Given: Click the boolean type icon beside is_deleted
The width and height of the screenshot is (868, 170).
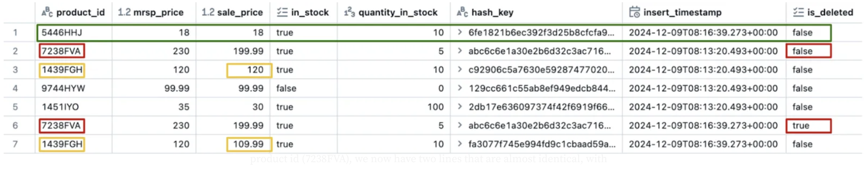Looking at the screenshot, I should click(798, 12).
